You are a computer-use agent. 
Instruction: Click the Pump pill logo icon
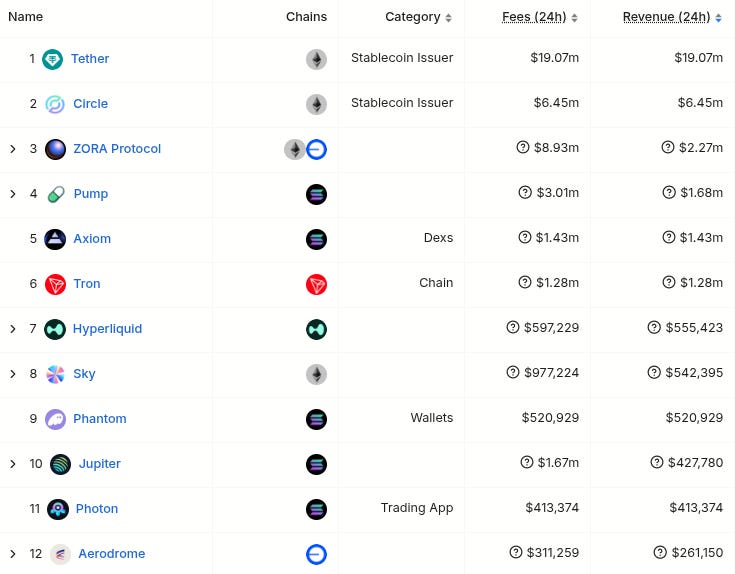tap(56, 194)
